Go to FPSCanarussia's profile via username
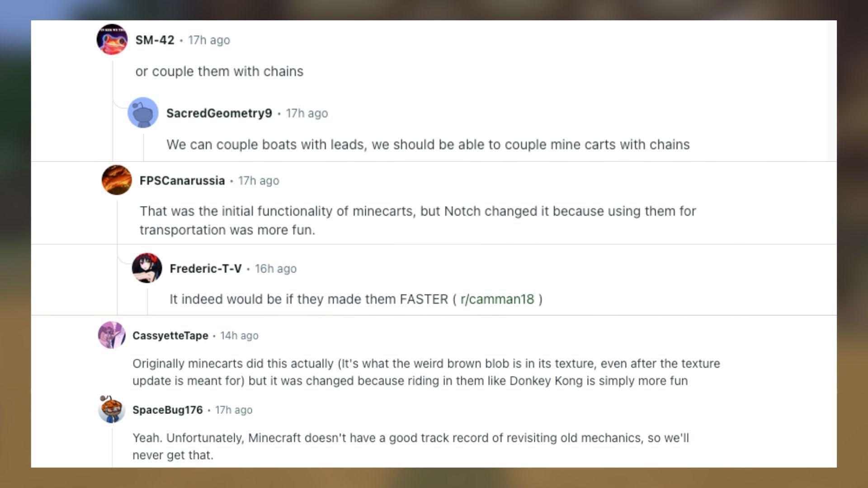868x488 pixels. [182, 181]
